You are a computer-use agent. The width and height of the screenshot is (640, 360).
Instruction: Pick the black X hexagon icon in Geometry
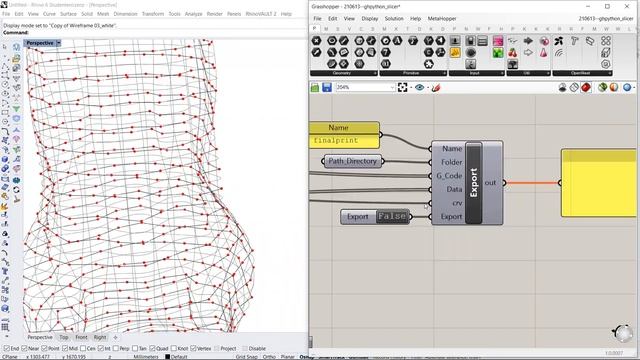tap(316, 41)
